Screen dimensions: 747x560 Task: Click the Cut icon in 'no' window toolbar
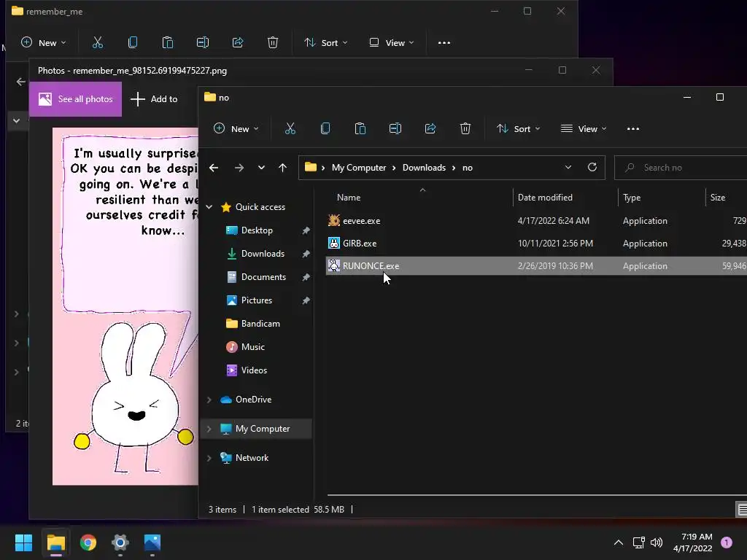[290, 129]
